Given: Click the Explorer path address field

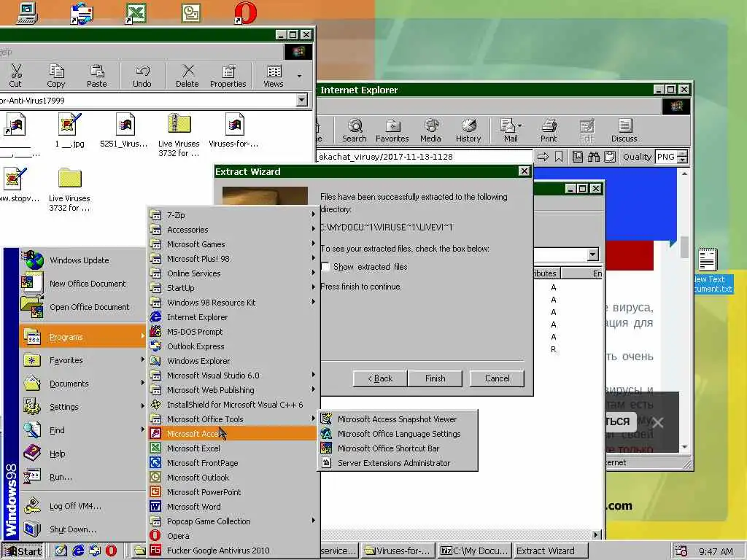Looking at the screenshot, I should pos(147,101).
